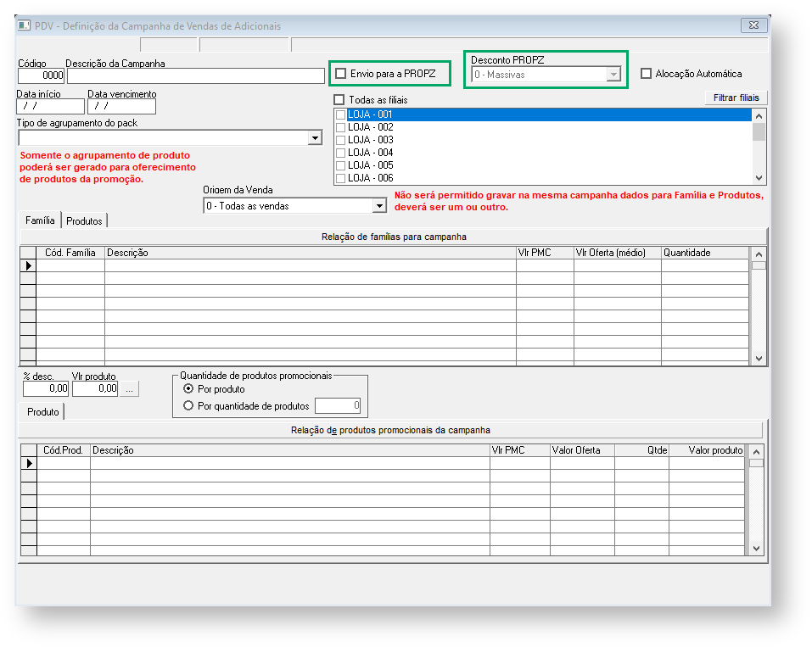Tick the LOJA - 005 checkbox

point(341,165)
